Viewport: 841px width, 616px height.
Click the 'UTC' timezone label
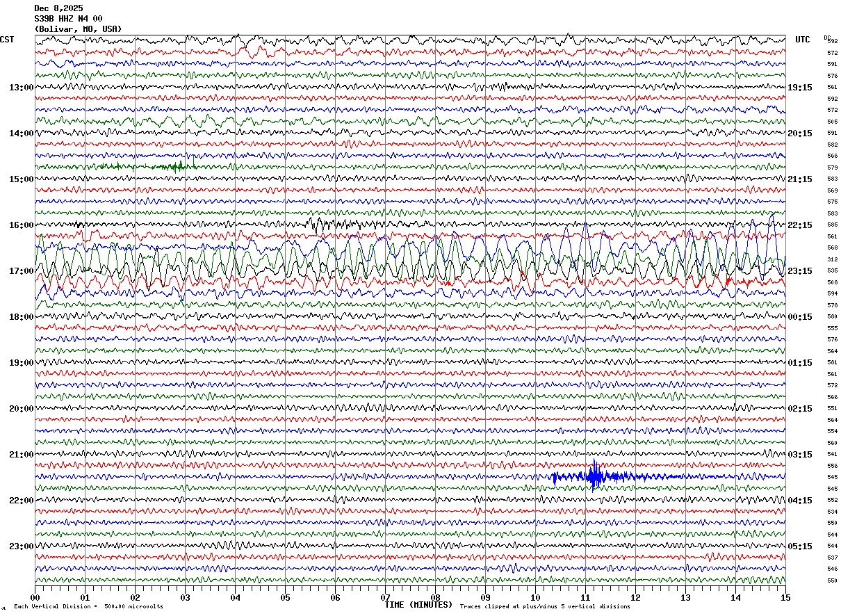(x=803, y=40)
